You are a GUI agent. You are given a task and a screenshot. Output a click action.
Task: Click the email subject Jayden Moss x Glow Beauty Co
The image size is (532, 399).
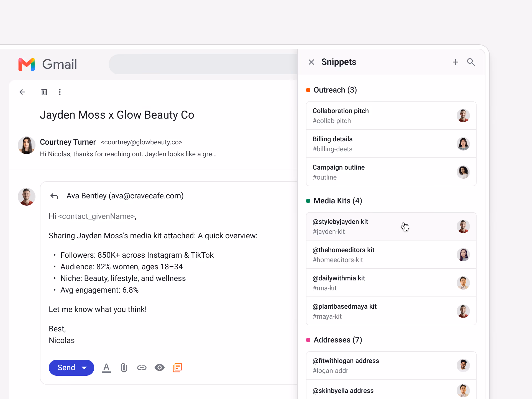(x=117, y=115)
